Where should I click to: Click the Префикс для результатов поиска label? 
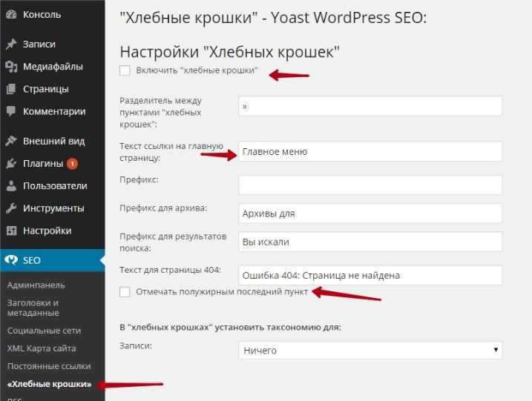point(173,242)
